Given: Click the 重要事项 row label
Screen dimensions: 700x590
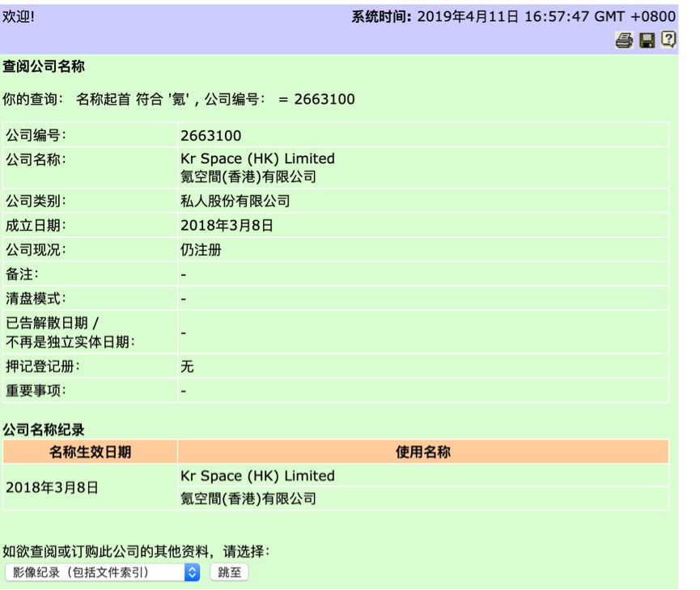Looking at the screenshot, I should click(x=36, y=391).
